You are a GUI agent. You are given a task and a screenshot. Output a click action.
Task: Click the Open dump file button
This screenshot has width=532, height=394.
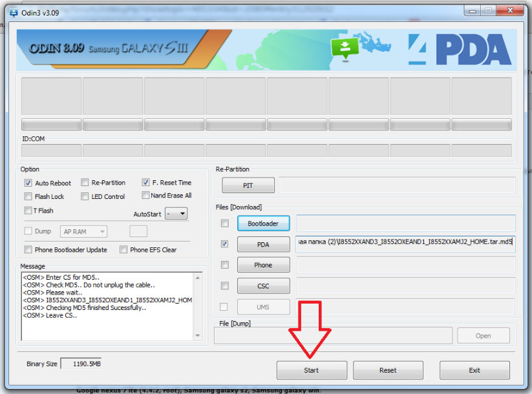(483, 336)
